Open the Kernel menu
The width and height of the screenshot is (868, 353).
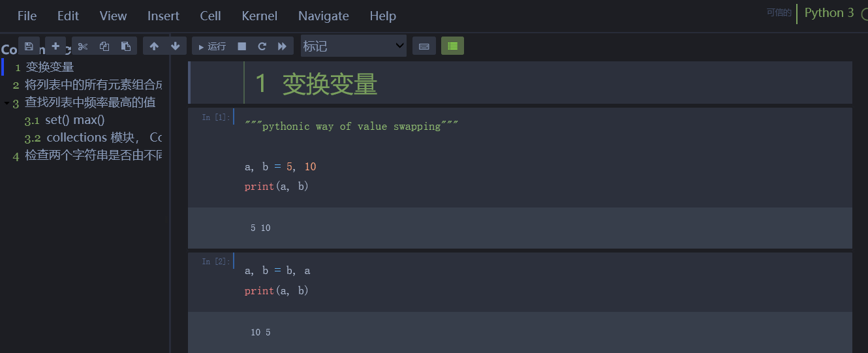pyautogui.click(x=259, y=16)
